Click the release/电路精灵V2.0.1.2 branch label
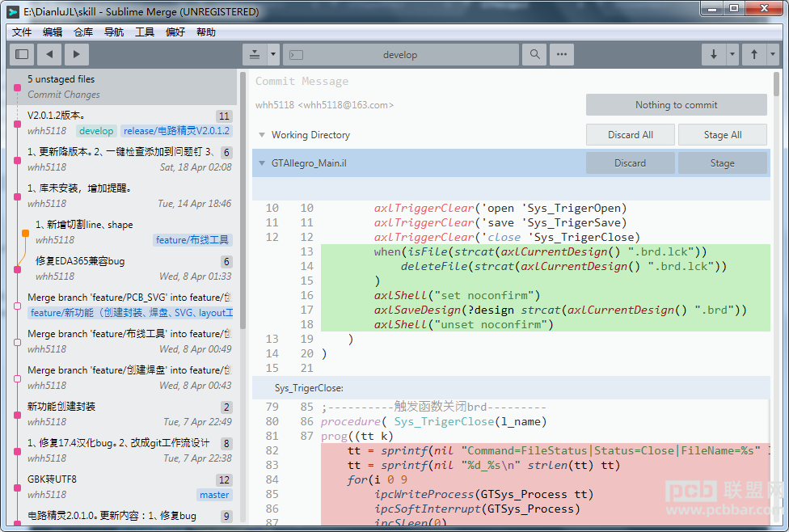Screen dimensions: 789x532 (176, 131)
